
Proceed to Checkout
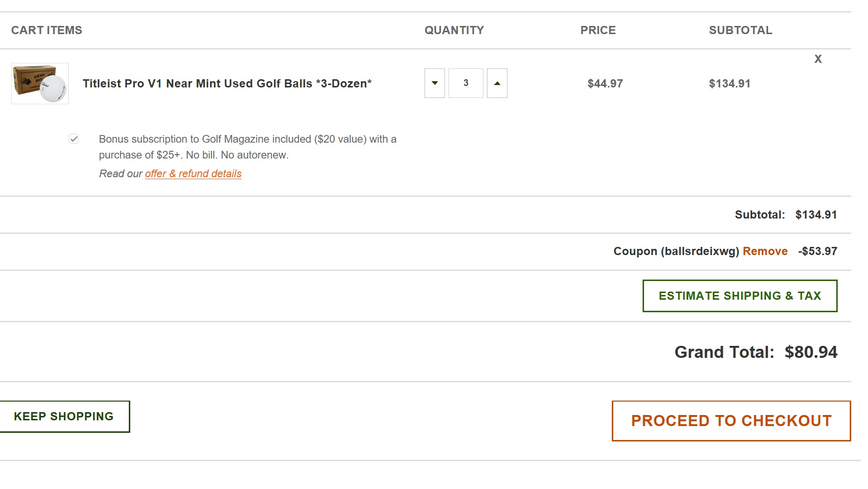[731, 421]
